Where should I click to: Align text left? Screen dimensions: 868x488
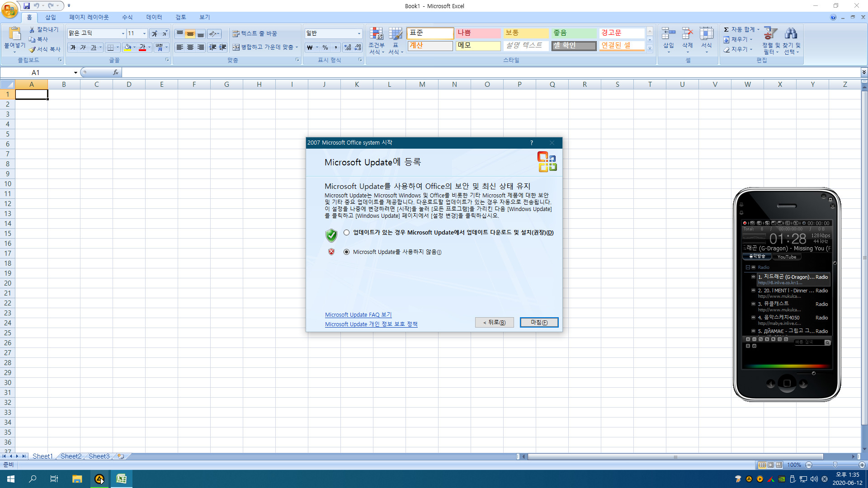(180, 47)
